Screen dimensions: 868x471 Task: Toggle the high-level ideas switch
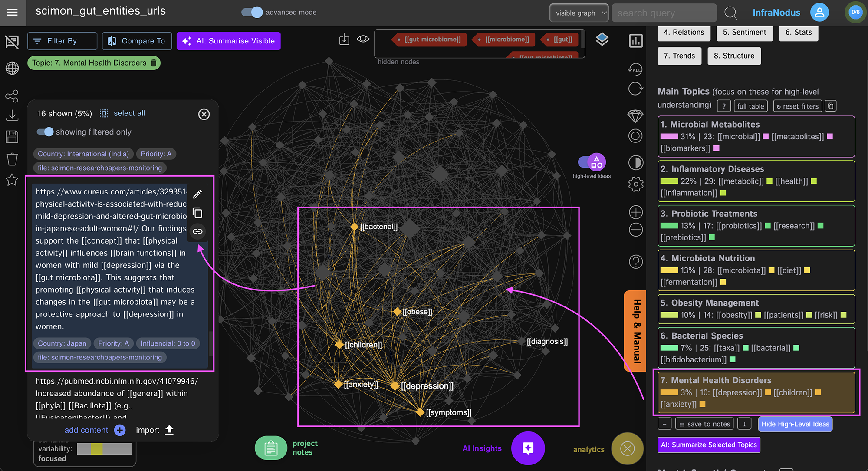592,162
